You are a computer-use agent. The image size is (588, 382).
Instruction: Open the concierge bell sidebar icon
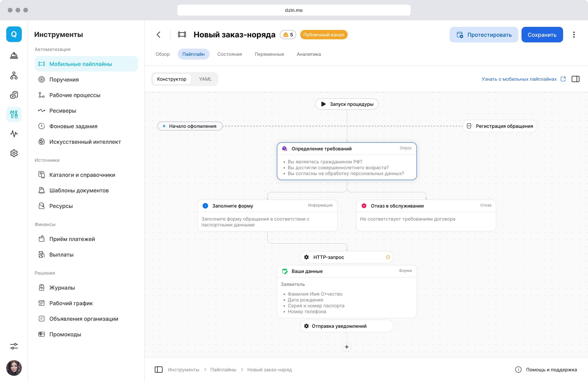[14, 56]
